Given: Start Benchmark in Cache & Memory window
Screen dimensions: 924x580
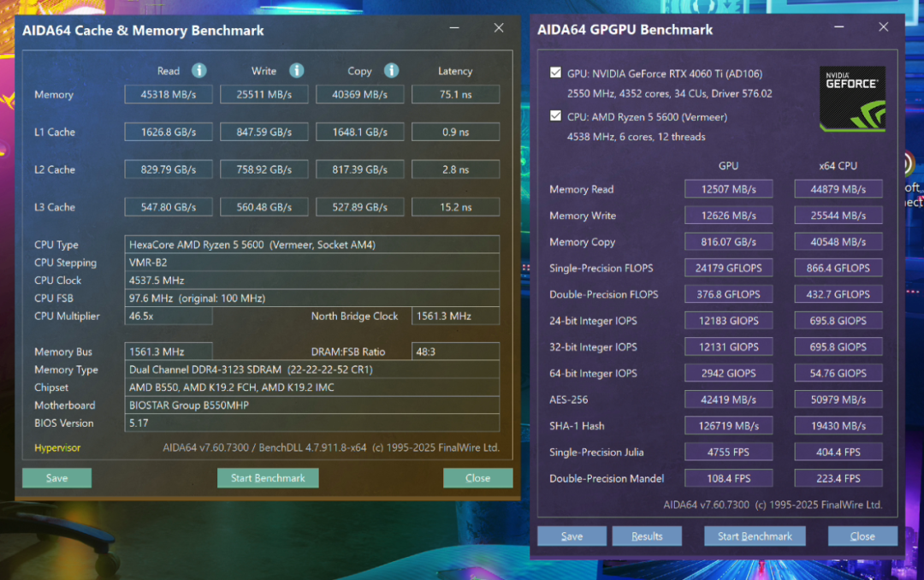Looking at the screenshot, I should coord(268,478).
